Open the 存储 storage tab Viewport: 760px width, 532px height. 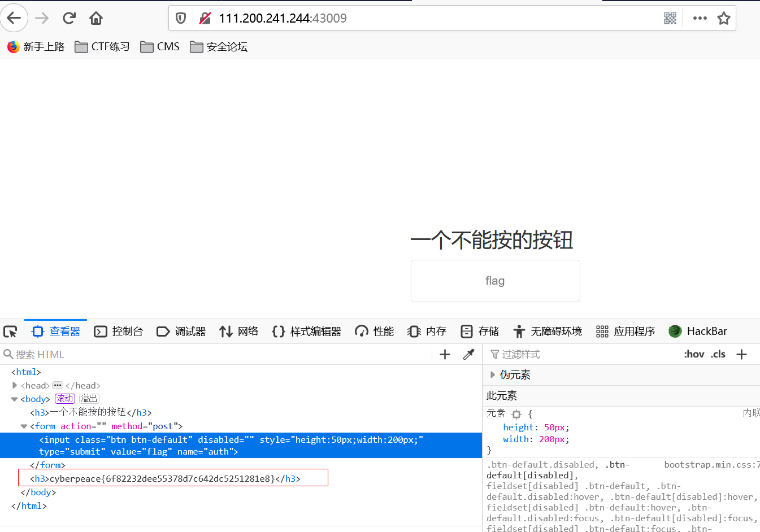pos(479,332)
